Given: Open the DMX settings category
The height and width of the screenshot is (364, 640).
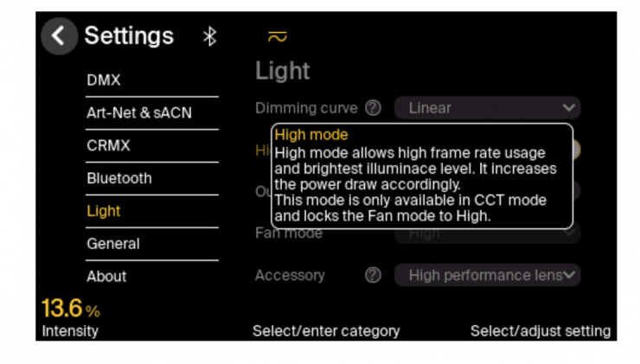Looking at the screenshot, I should coord(104,80).
